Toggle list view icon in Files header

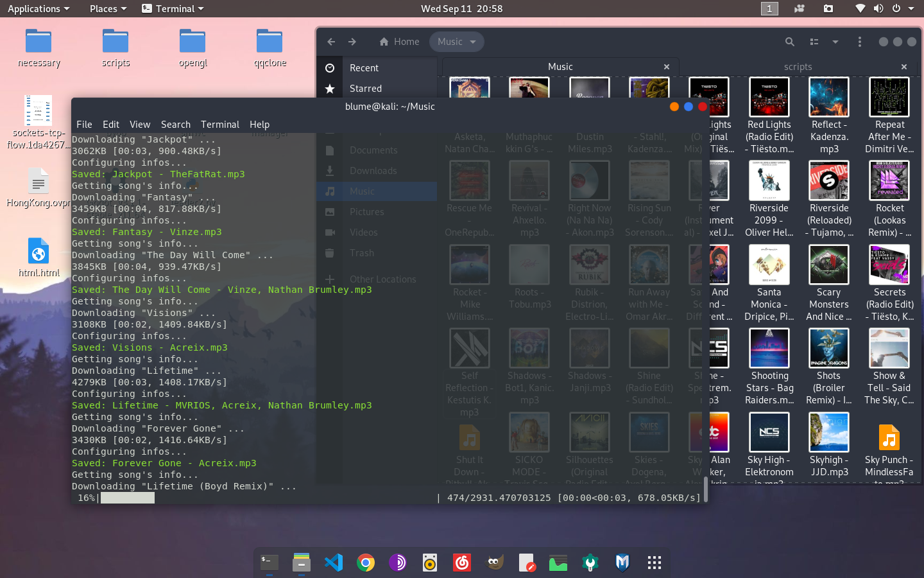(x=814, y=42)
